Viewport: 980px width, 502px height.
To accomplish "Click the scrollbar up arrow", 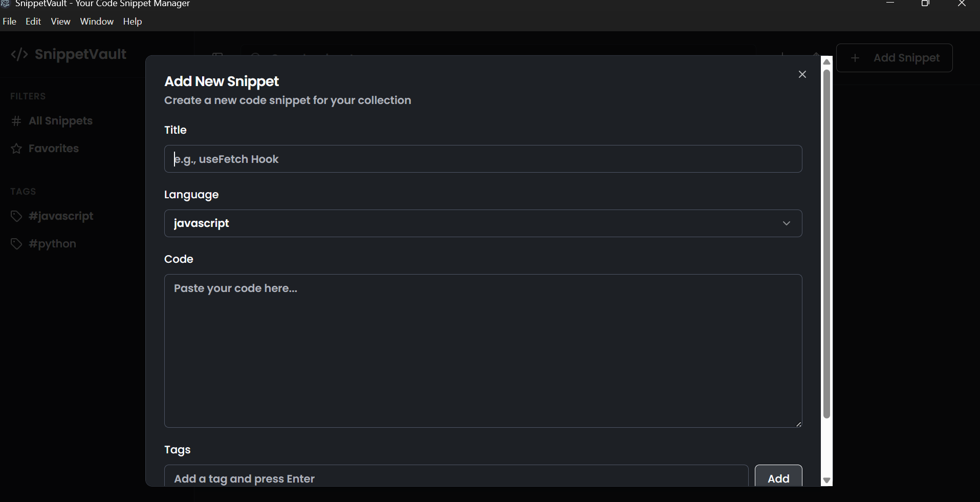I will coord(826,61).
